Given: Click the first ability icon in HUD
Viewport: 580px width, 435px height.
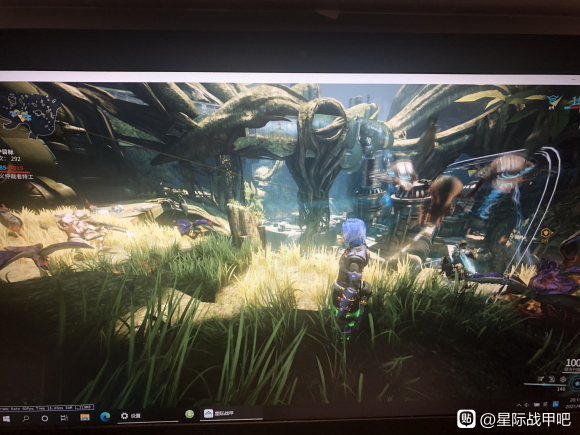Looking at the screenshot, I should pyautogui.click(x=541, y=379).
